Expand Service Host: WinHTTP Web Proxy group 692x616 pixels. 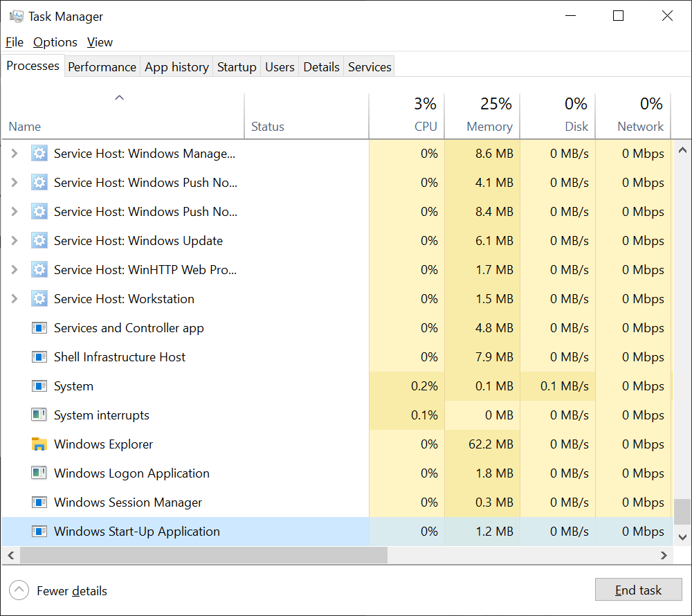point(15,270)
